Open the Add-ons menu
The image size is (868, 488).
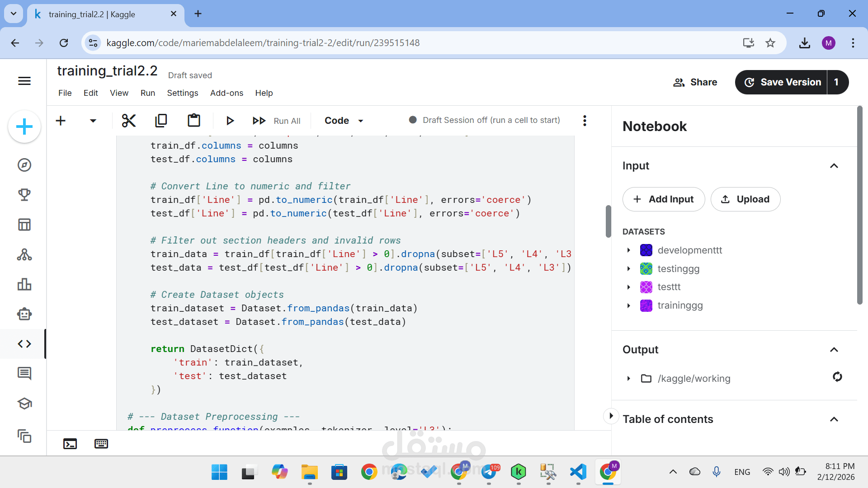[x=226, y=93]
